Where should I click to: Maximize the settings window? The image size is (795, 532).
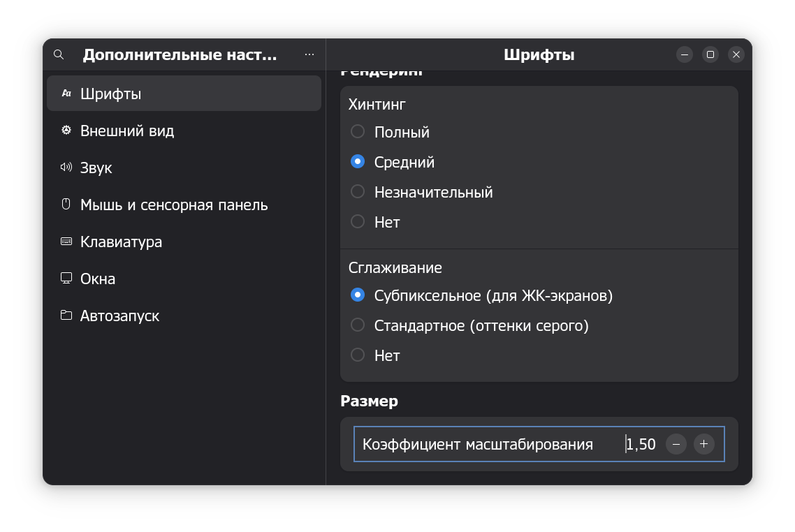(710, 54)
